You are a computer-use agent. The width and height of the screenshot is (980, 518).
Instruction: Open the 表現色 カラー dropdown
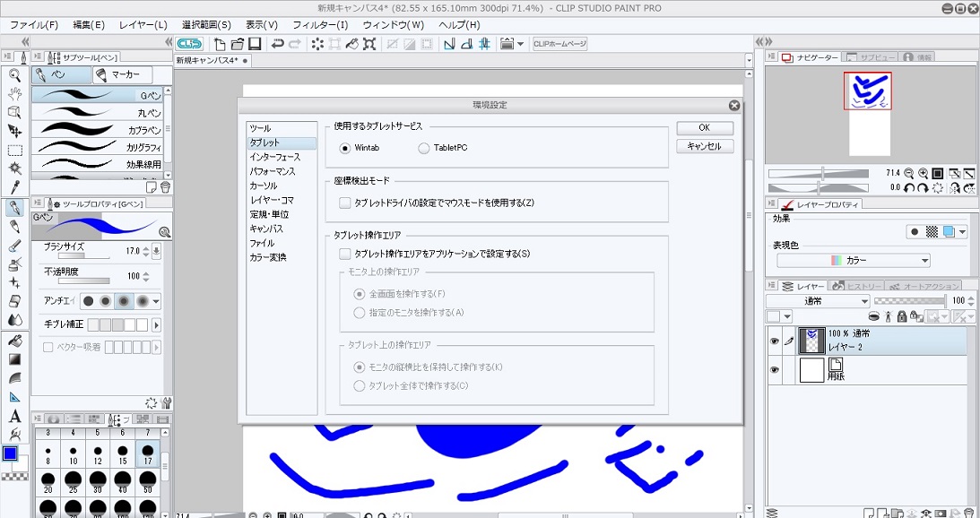(853, 261)
